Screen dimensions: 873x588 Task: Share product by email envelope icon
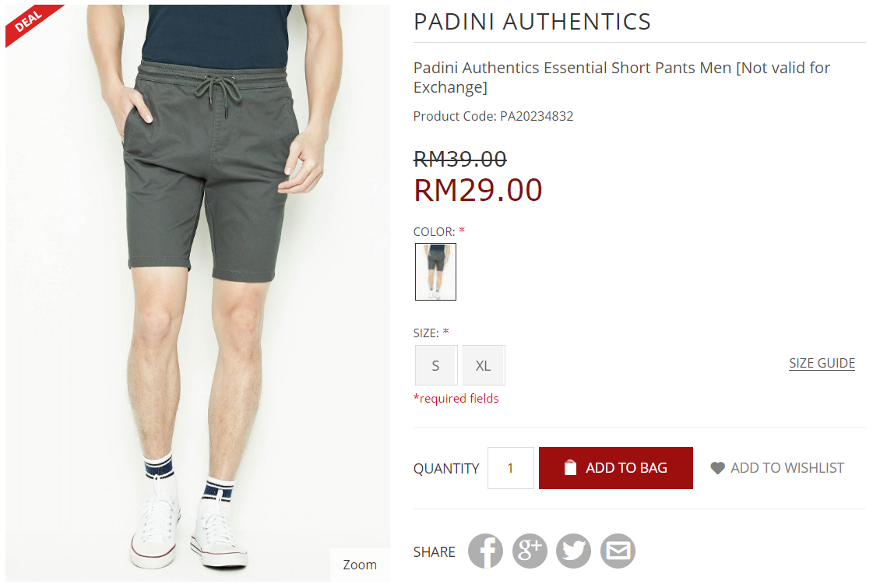[x=618, y=551]
